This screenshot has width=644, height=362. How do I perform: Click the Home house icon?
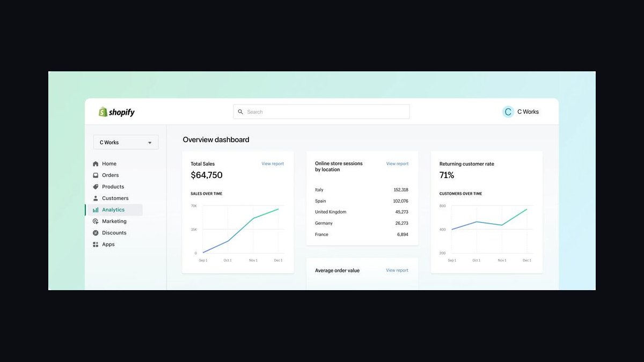click(x=96, y=164)
